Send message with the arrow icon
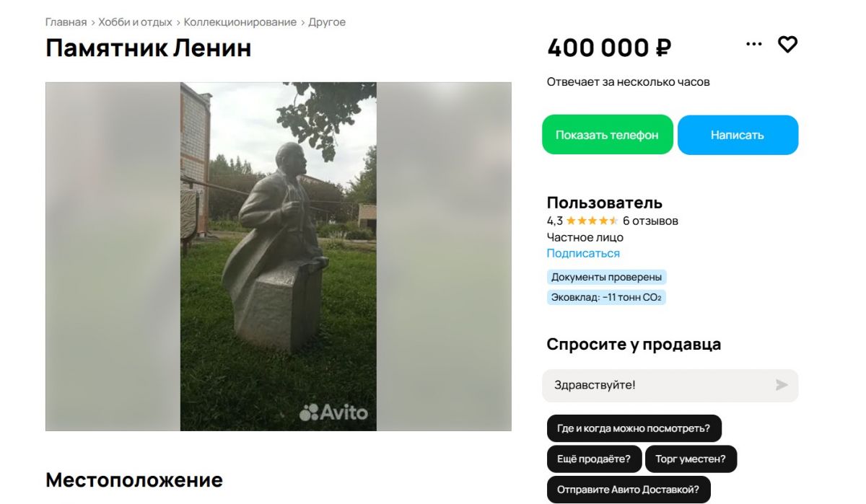Viewport: 866px width, 504px height. pyautogui.click(x=782, y=385)
